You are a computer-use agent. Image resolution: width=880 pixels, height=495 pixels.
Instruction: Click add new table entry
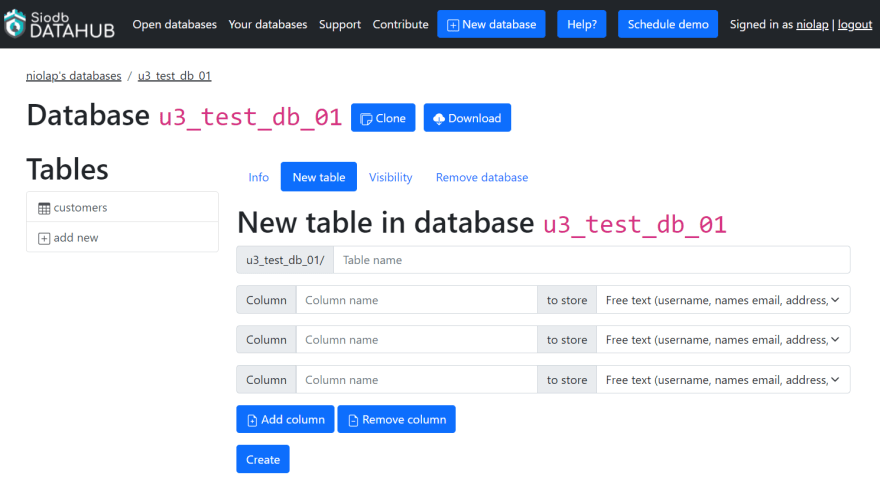click(x=122, y=238)
